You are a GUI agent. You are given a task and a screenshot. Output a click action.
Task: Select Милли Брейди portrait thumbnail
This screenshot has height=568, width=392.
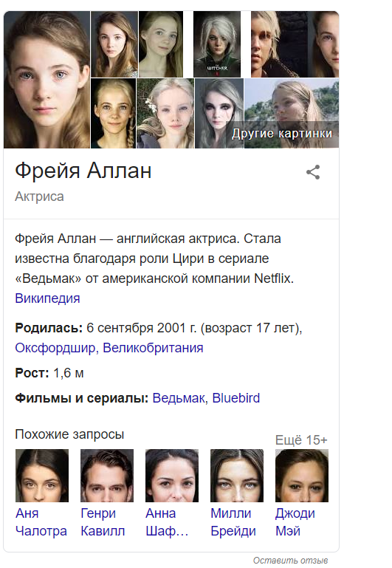237,476
